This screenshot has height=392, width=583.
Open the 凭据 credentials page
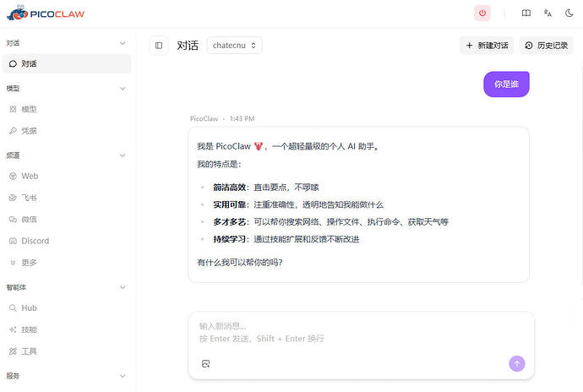[x=67, y=131]
